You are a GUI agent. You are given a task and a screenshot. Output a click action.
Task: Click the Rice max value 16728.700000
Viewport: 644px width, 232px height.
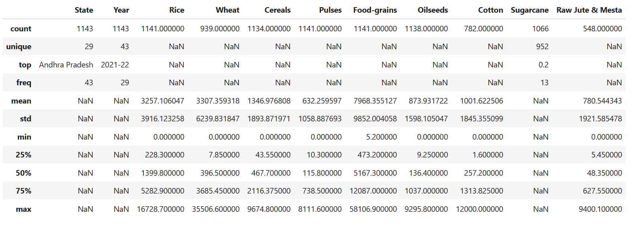click(161, 209)
